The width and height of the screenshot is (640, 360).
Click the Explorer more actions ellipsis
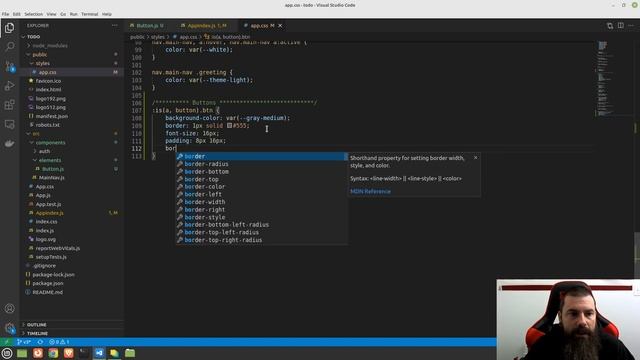tap(115, 25)
